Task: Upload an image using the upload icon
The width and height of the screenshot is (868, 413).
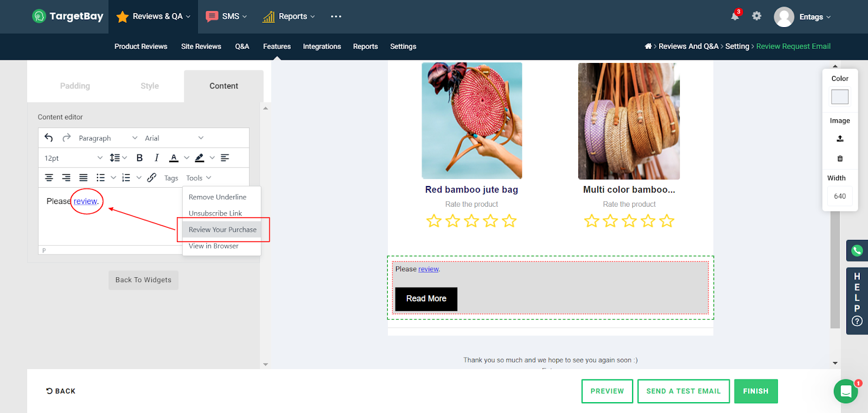Action: pyautogui.click(x=840, y=138)
